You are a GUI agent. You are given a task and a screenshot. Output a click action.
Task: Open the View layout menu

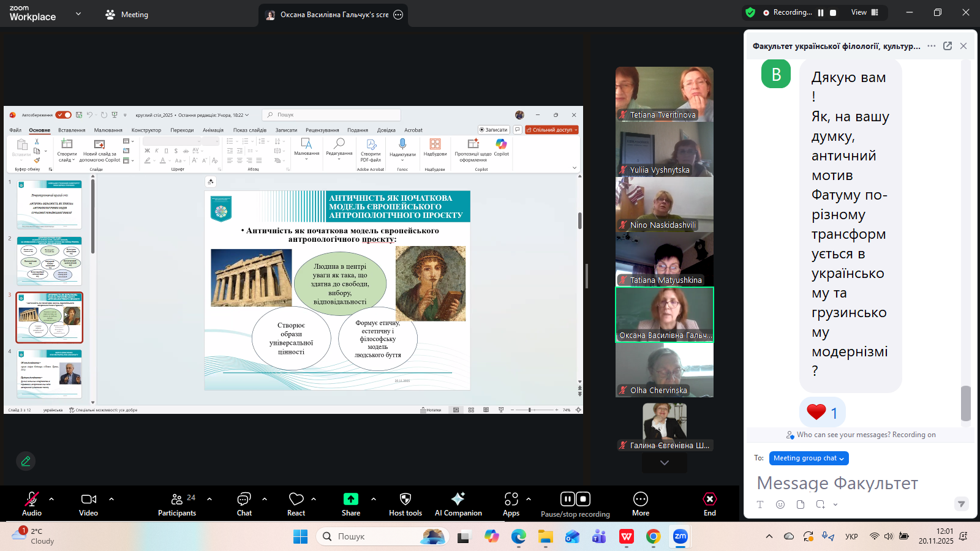click(x=864, y=12)
